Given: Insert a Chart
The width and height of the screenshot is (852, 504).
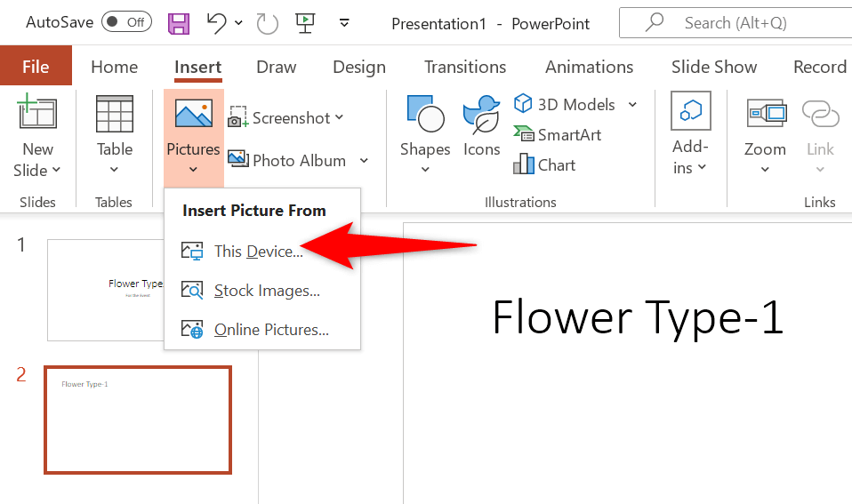Looking at the screenshot, I should (545, 165).
